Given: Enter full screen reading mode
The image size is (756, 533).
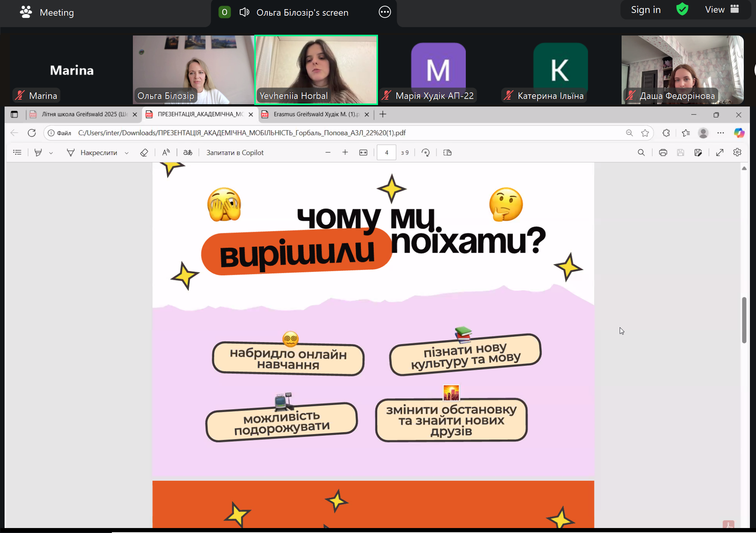Looking at the screenshot, I should 720,152.
